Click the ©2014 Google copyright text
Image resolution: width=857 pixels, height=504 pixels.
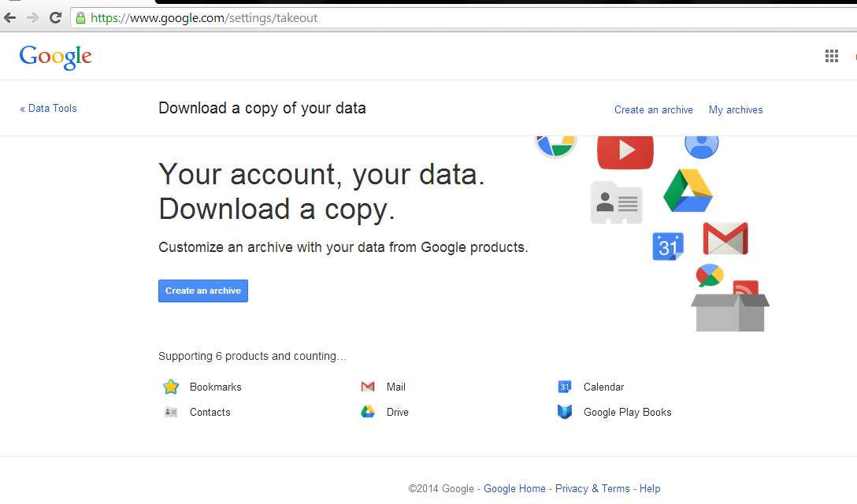tap(441, 489)
